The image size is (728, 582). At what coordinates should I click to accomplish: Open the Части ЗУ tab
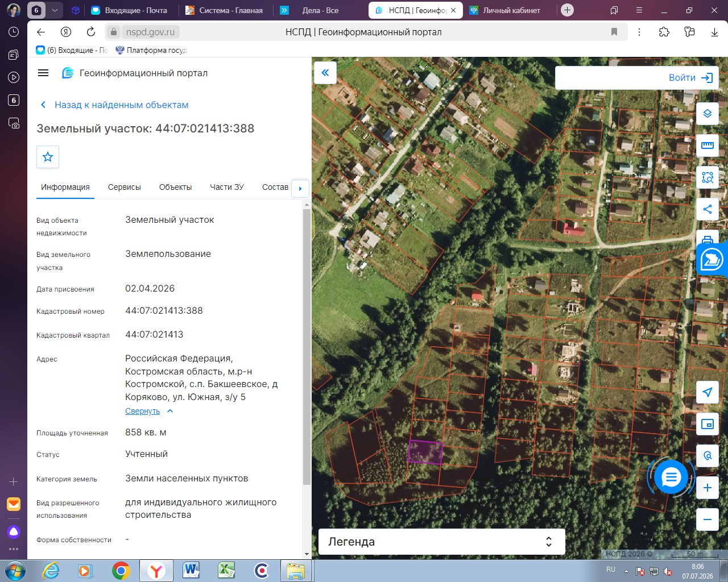coord(227,187)
